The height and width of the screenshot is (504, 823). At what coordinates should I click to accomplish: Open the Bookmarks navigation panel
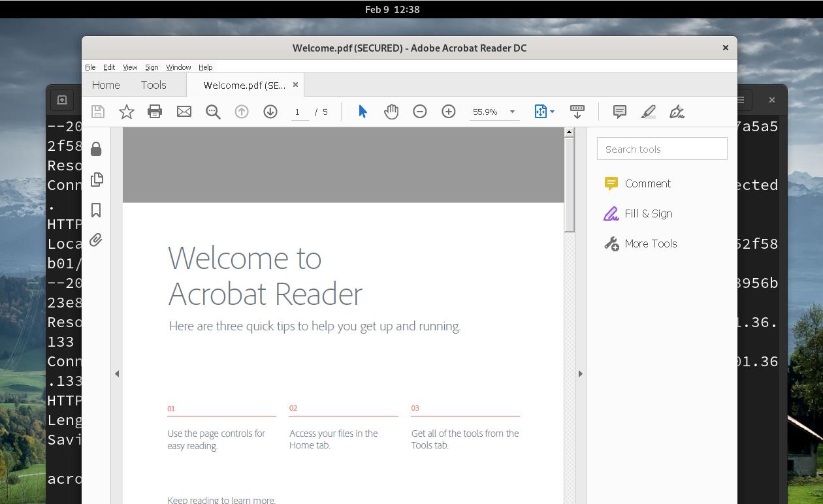pos(96,210)
